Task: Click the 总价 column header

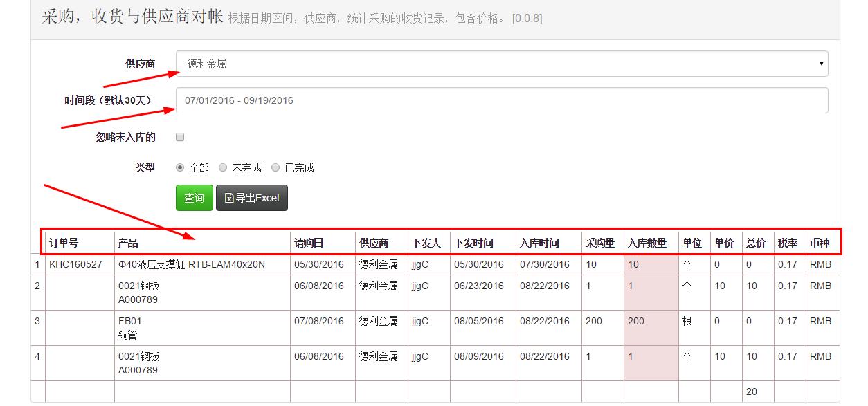Action: click(x=756, y=243)
